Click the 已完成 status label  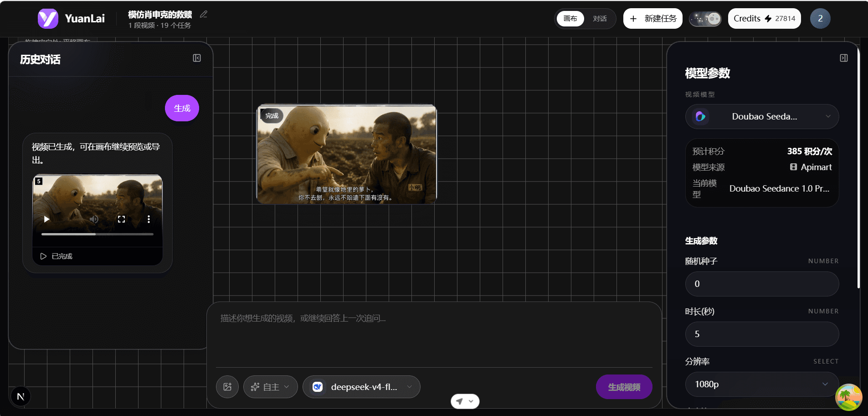62,256
